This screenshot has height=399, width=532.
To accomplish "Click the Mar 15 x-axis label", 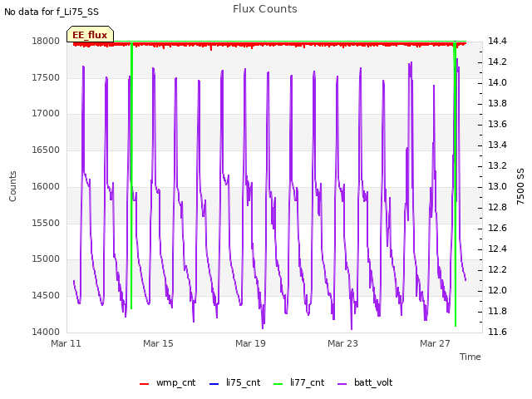I will pyautogui.click(x=158, y=343).
